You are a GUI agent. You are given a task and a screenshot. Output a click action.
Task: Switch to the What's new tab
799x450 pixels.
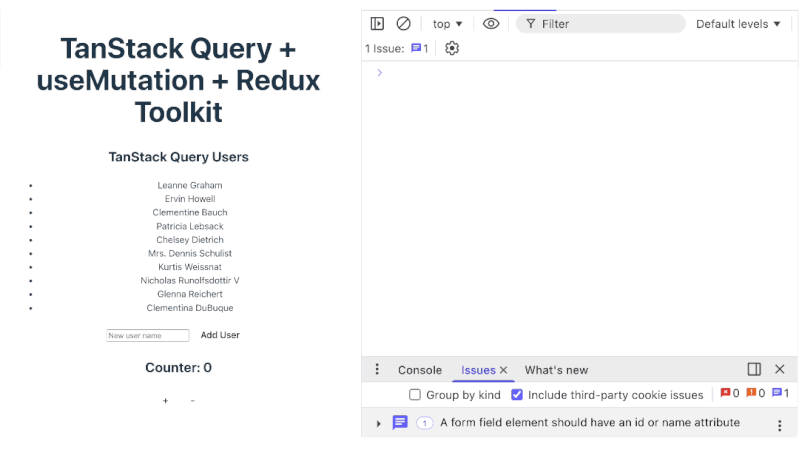pyautogui.click(x=556, y=370)
